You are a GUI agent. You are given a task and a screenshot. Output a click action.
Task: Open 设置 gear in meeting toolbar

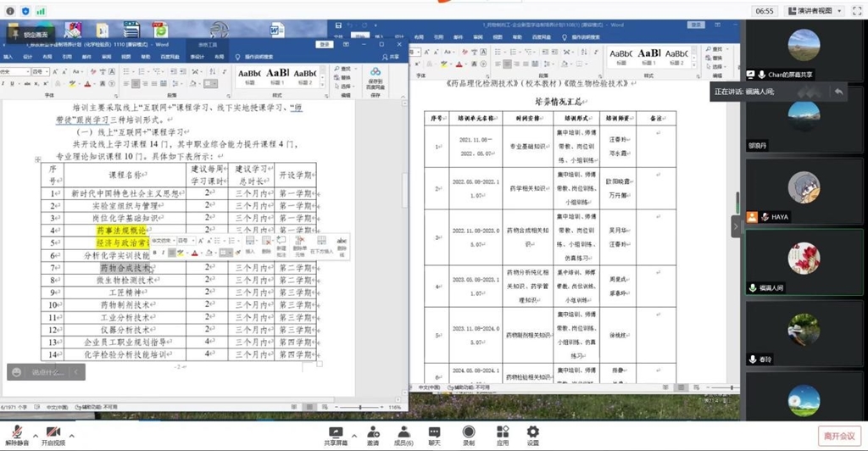(x=533, y=436)
